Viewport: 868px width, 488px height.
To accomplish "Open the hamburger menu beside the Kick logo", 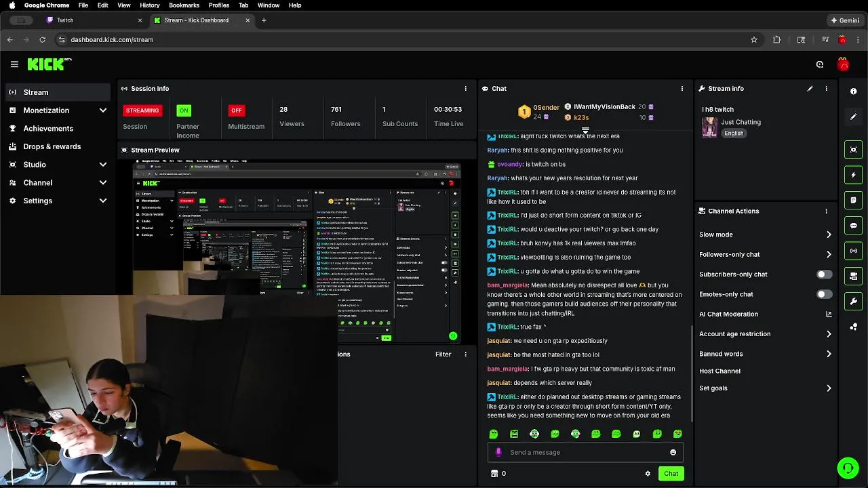I will (x=14, y=64).
